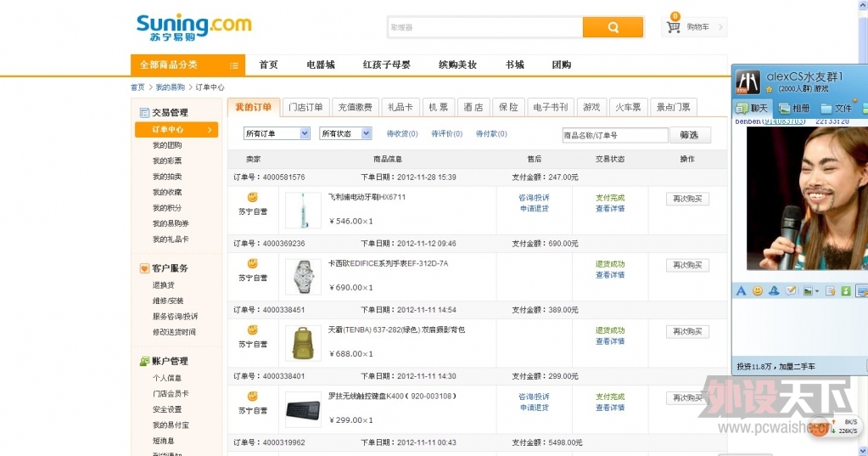This screenshot has height=456, width=868.
Task: Click 我的易购 breadcrumb link
Action: pos(170,87)
